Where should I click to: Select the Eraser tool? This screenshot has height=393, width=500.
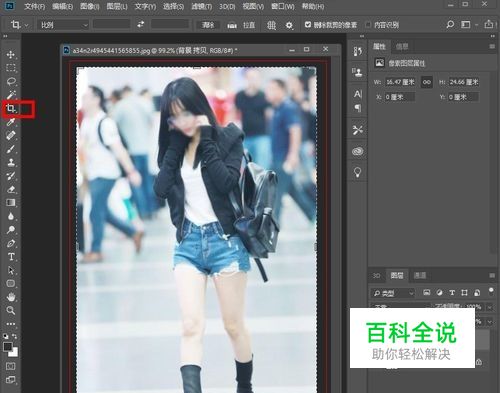pyautogui.click(x=11, y=189)
